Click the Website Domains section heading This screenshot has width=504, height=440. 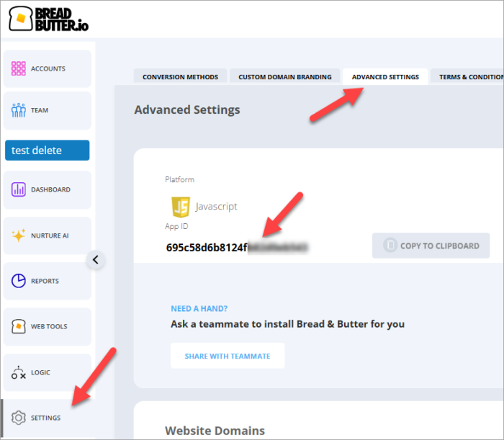pos(215,431)
